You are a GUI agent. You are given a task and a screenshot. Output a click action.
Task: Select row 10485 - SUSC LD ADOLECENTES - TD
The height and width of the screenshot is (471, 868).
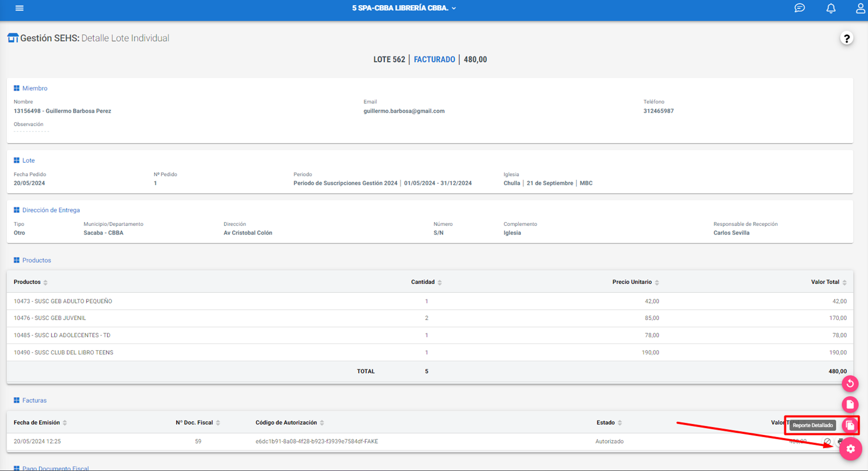pyautogui.click(x=430, y=335)
